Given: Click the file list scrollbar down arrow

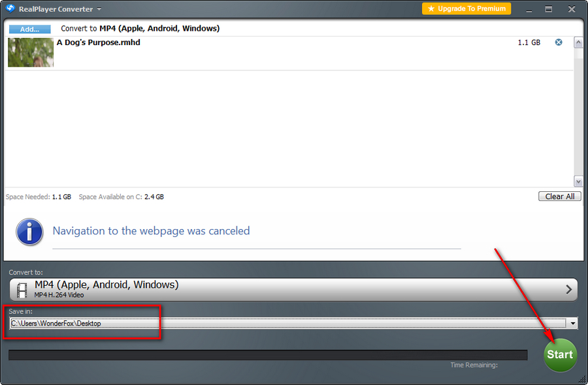Looking at the screenshot, I should (x=578, y=181).
